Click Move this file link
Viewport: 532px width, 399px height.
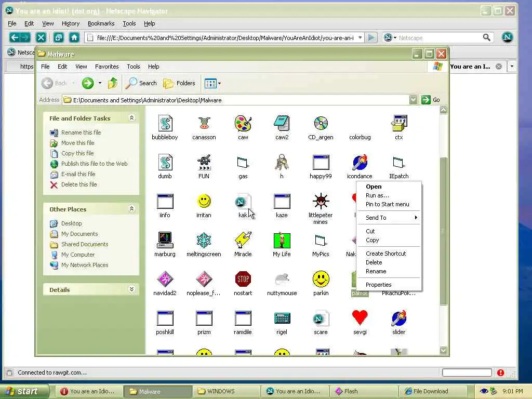[x=78, y=143]
